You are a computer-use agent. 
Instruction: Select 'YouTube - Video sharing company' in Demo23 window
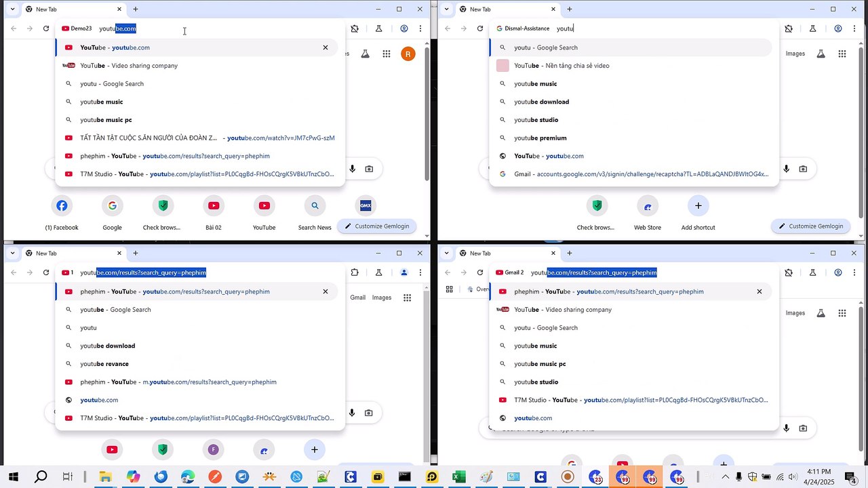(x=200, y=66)
